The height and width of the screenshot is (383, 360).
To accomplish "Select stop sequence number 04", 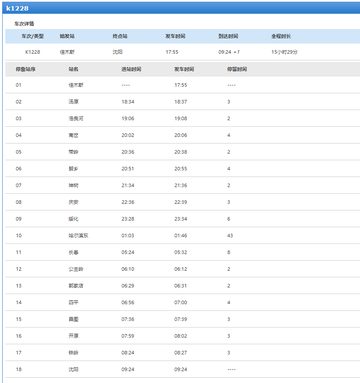I will [x=18, y=135].
